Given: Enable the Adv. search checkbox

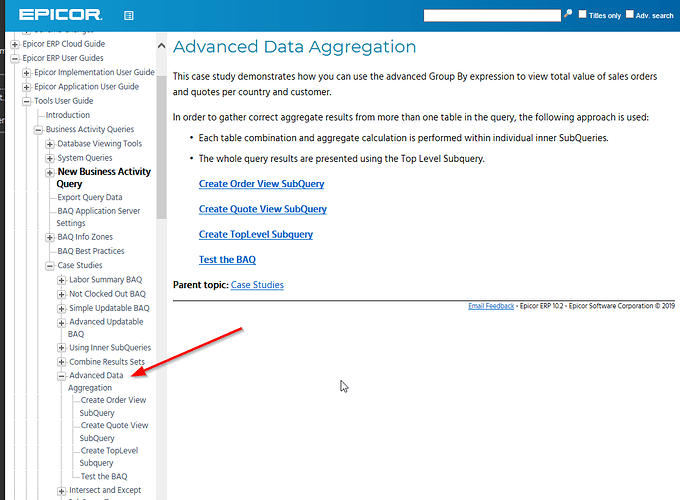Looking at the screenshot, I should click(x=630, y=14).
